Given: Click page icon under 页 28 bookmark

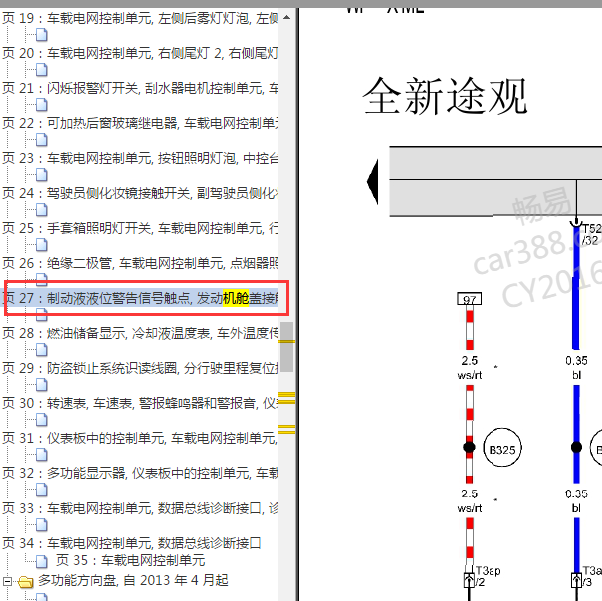Looking at the screenshot, I should click(x=41, y=350).
